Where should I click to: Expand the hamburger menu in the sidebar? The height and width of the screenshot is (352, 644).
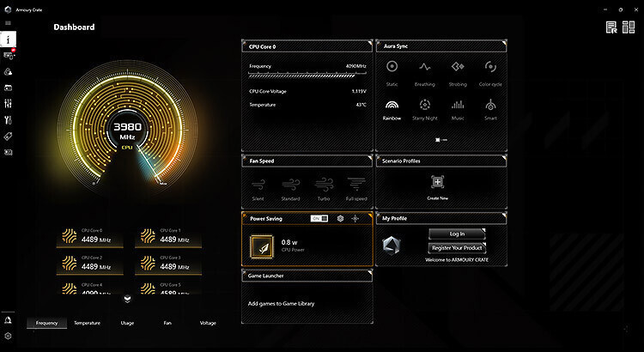[9, 23]
